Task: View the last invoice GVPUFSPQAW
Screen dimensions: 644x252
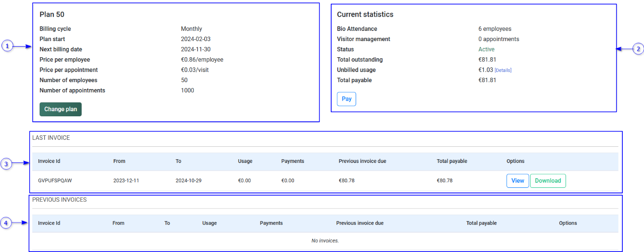Action: [x=518, y=181]
